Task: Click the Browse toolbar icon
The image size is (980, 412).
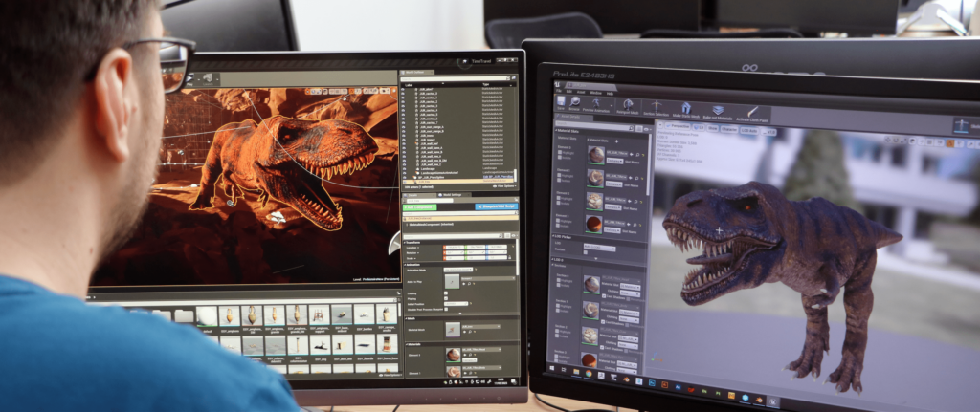Action: tap(575, 103)
